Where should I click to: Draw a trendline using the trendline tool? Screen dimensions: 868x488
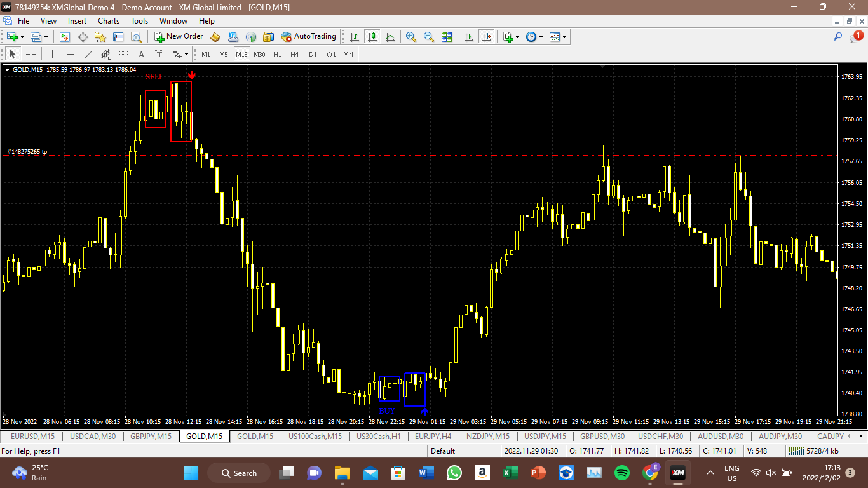[x=88, y=54]
